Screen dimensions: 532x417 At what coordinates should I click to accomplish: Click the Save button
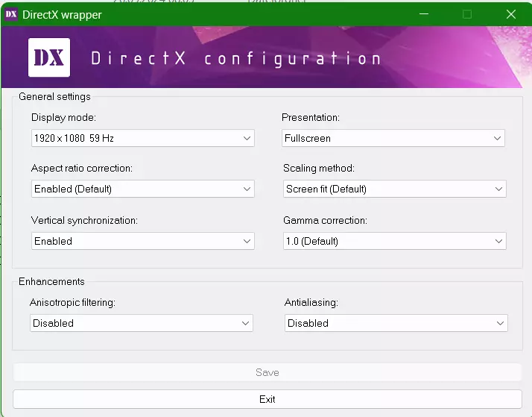tap(267, 372)
